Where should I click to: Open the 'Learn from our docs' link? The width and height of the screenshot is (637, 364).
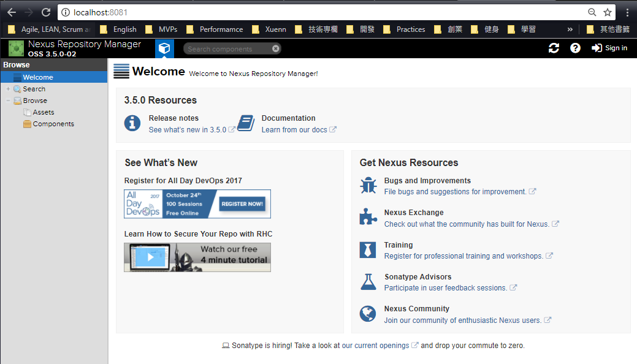[x=294, y=130]
